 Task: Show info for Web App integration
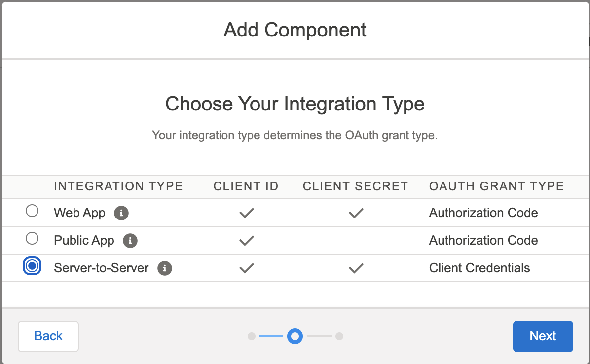point(121,213)
